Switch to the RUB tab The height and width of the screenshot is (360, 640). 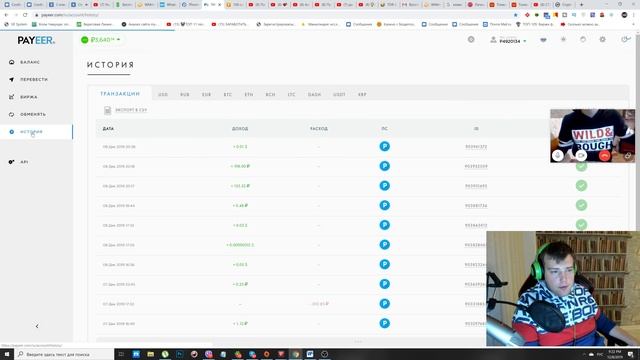[185, 95]
